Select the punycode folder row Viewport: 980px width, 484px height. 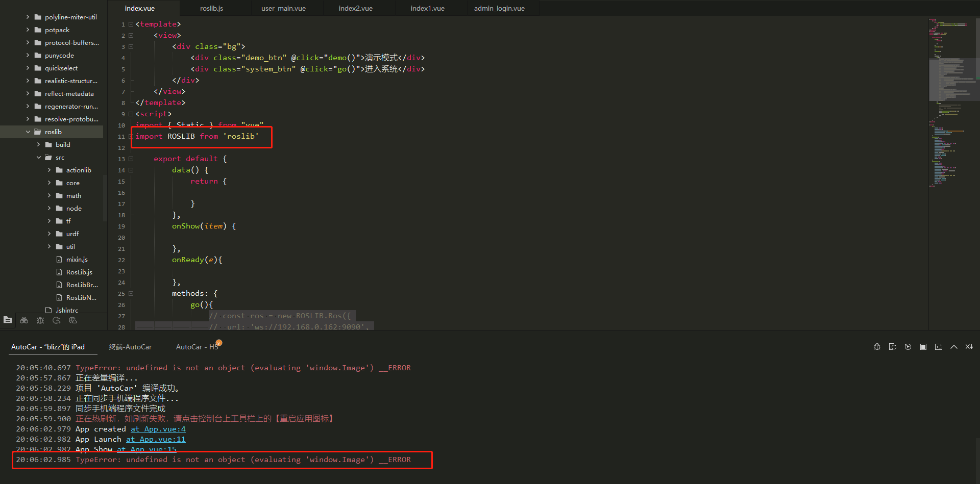tap(52, 55)
